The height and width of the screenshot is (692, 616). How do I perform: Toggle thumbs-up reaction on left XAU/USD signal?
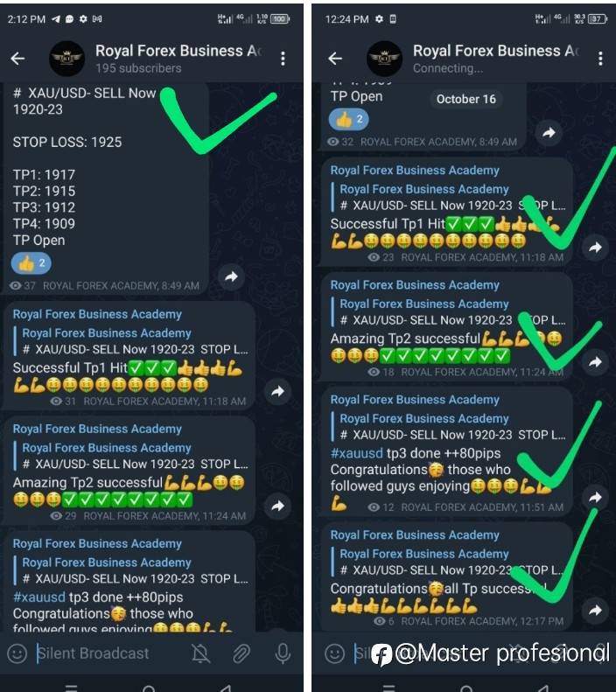pos(31,263)
